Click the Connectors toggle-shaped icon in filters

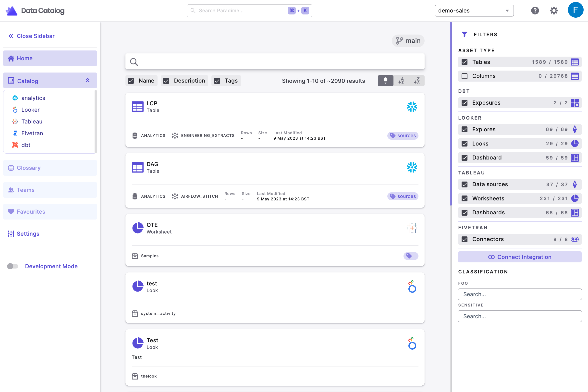tap(575, 239)
